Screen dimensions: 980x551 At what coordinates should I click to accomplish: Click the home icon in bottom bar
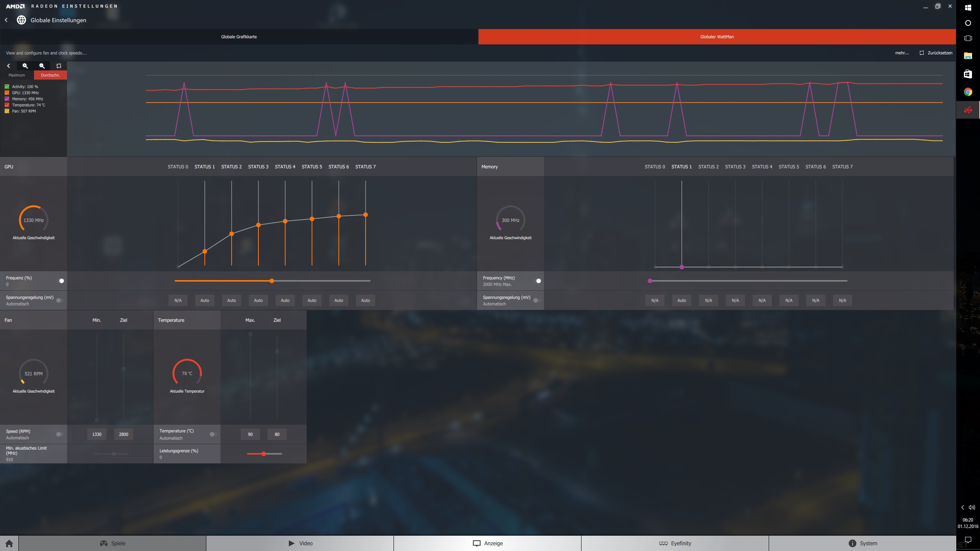(x=9, y=543)
